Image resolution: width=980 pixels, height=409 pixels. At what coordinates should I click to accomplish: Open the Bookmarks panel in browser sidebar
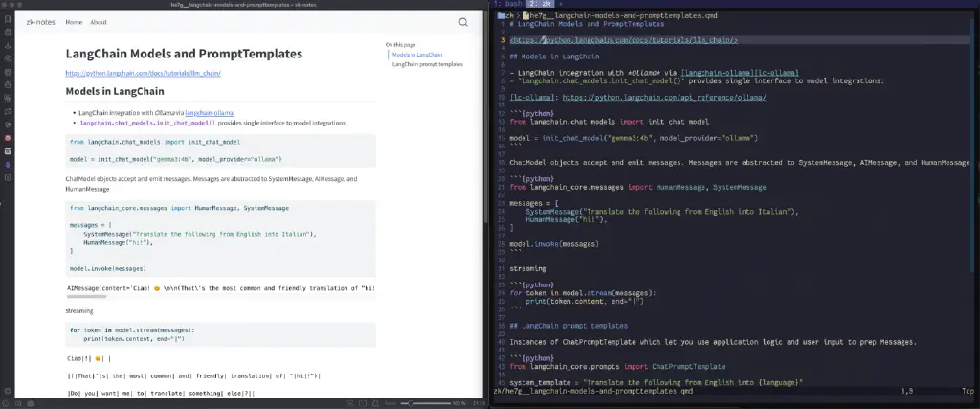[x=8, y=19]
